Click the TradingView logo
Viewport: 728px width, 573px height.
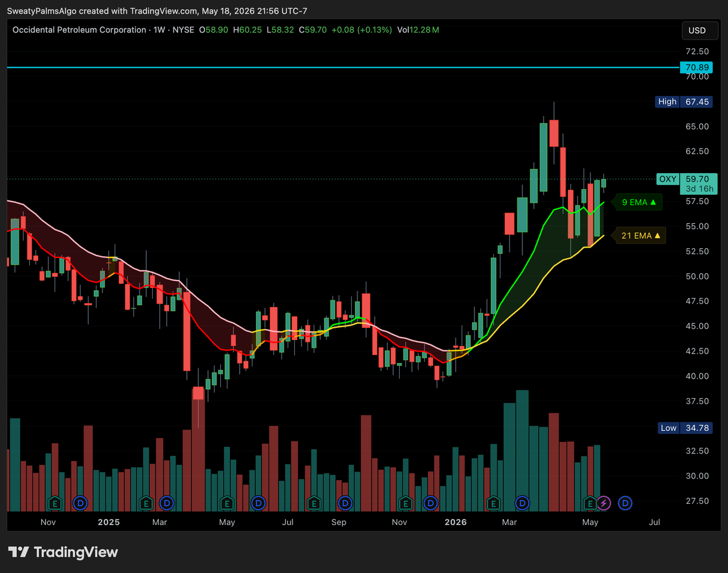[x=64, y=552]
